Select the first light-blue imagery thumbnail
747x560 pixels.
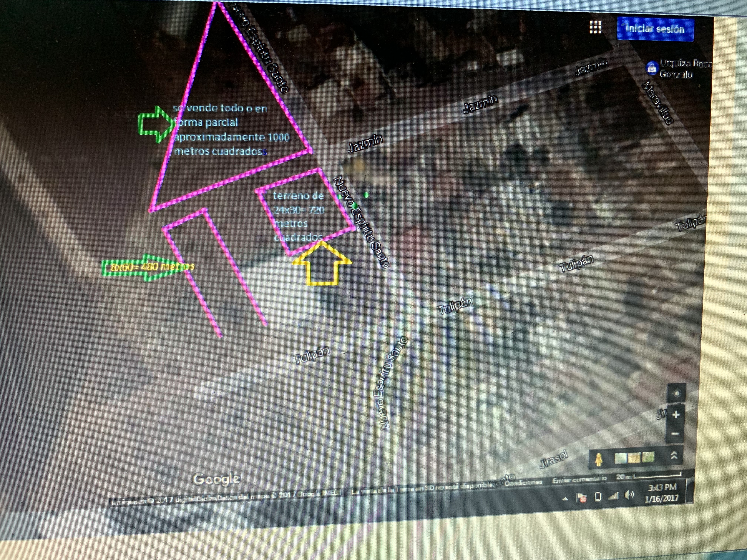coord(621,458)
